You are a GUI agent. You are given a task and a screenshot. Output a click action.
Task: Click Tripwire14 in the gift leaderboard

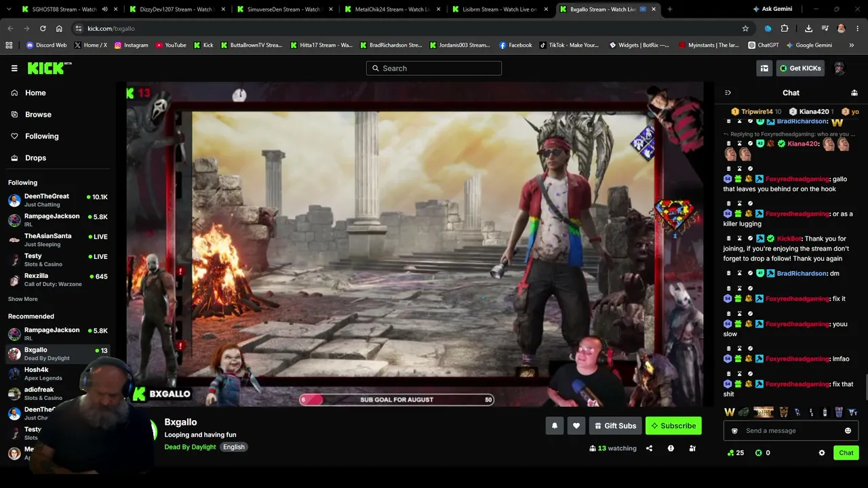click(756, 112)
